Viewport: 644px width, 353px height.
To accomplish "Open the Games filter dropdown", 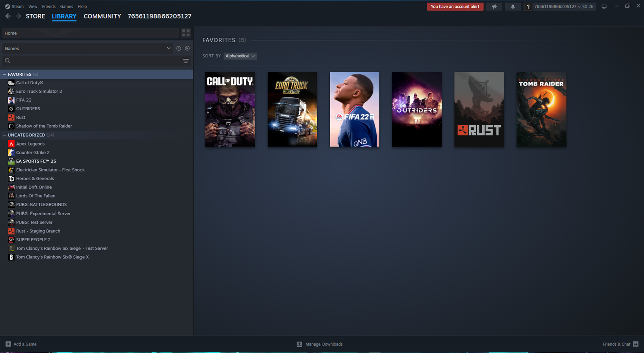I will [87, 48].
